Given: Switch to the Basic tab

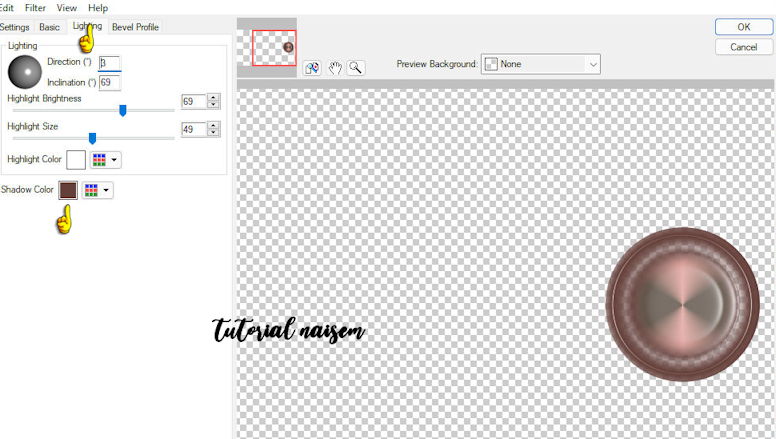Looking at the screenshot, I should tap(49, 27).
